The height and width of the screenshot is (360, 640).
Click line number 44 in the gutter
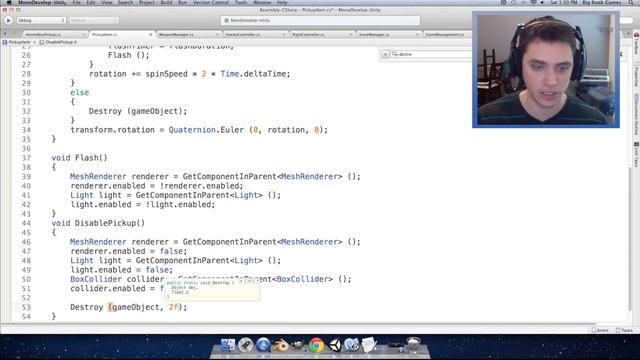point(26,223)
